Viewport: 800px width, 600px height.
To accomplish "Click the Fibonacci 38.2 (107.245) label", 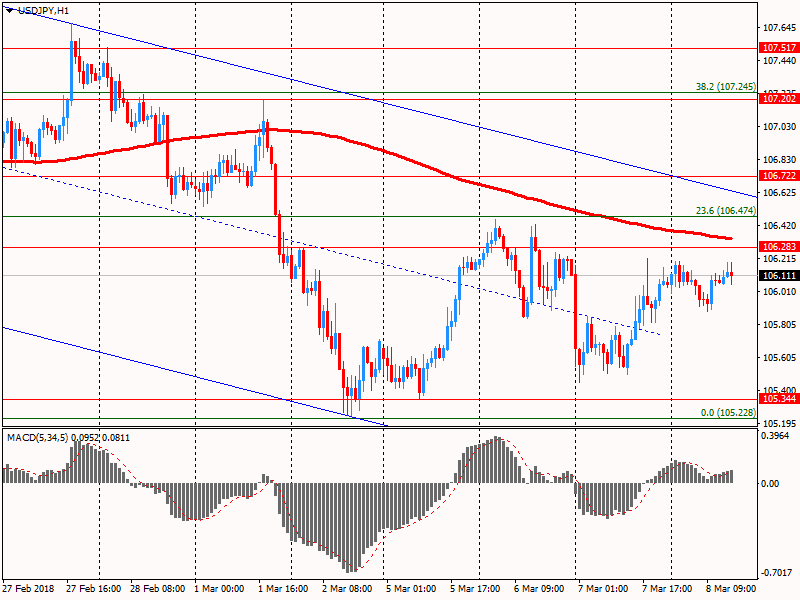I will point(726,87).
